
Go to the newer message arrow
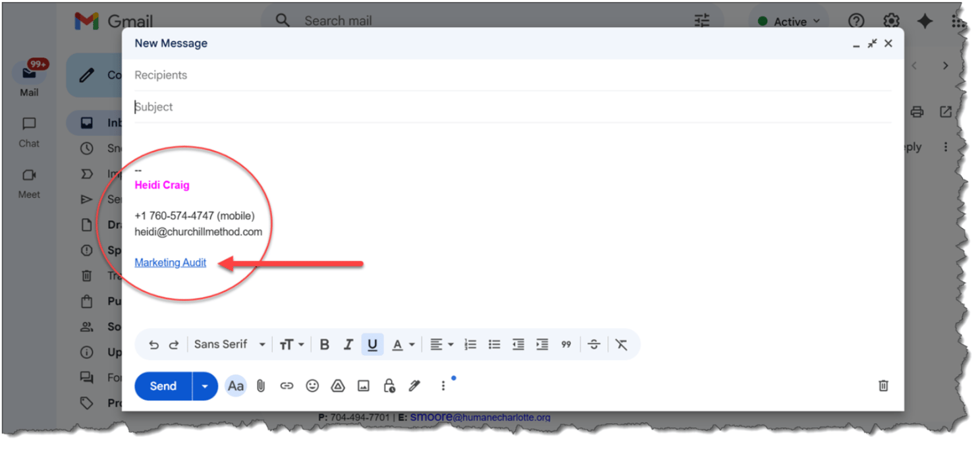point(914,66)
